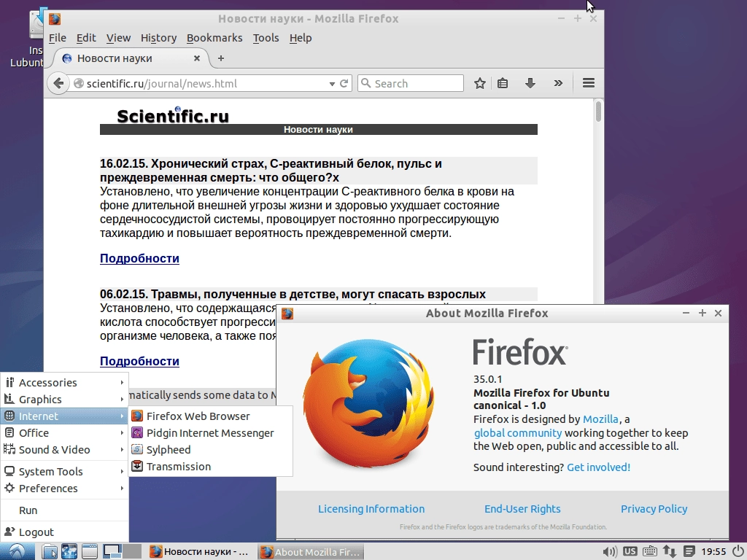This screenshot has width=747, height=560.
Task: Launch Firefox Web Browser from submenu
Action: [x=210, y=416]
